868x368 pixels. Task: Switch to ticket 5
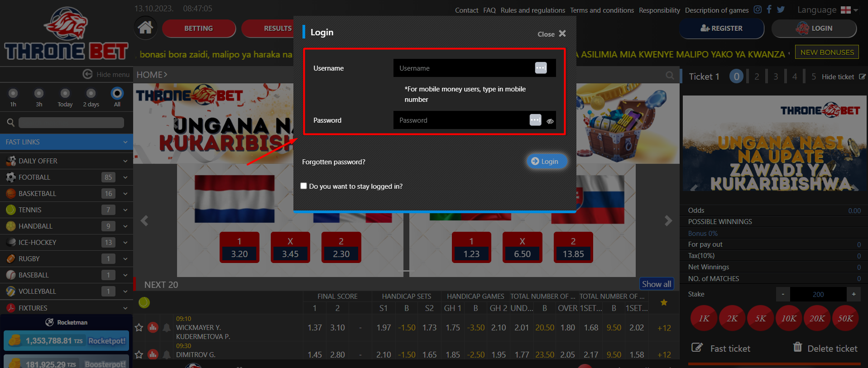pos(814,76)
